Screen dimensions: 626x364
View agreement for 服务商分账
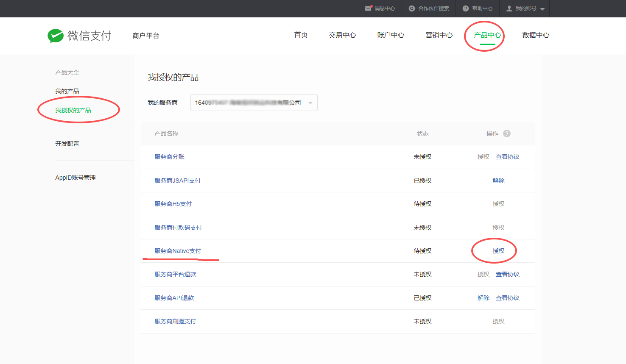pos(507,157)
